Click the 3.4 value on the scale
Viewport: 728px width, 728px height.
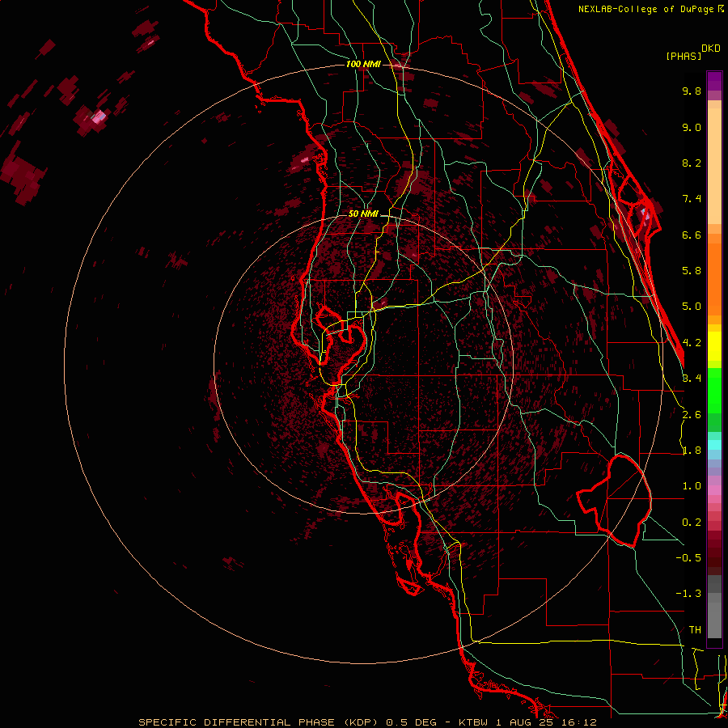[692, 379]
